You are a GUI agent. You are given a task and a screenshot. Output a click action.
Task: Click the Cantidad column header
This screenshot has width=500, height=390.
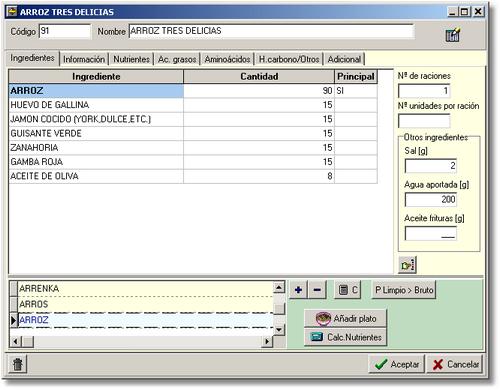(x=259, y=76)
